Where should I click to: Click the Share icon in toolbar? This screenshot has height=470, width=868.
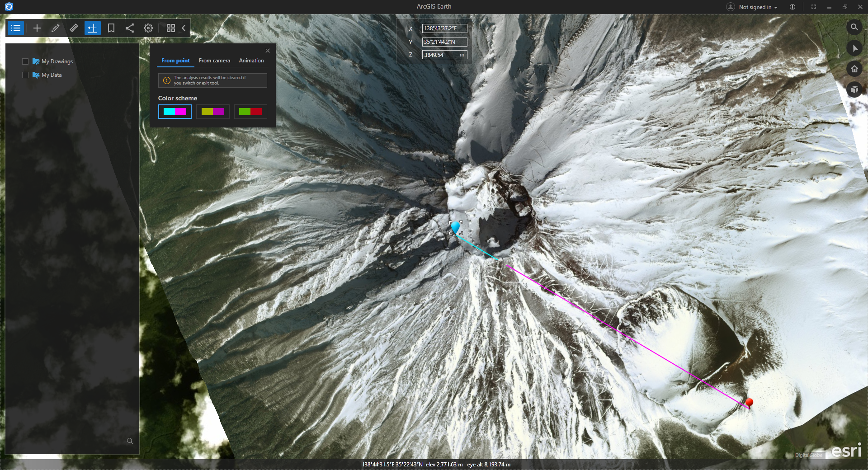point(130,28)
